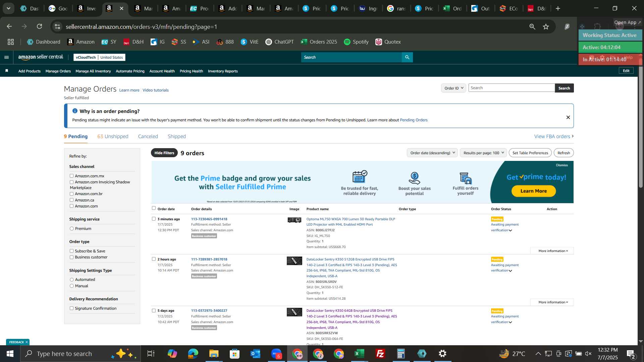Open order 111-7289381-2857018 link
This screenshot has width=644, height=362.
[209, 259]
